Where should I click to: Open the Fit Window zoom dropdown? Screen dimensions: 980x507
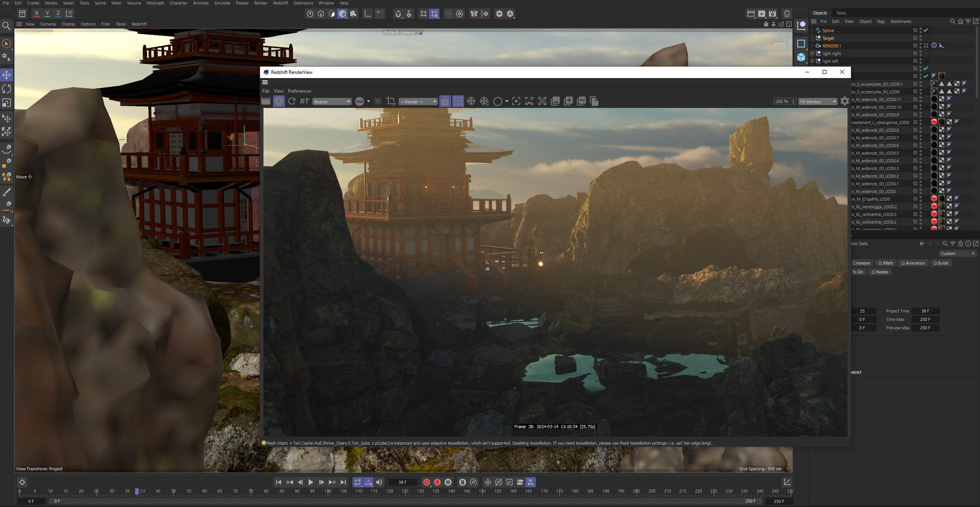tap(818, 102)
